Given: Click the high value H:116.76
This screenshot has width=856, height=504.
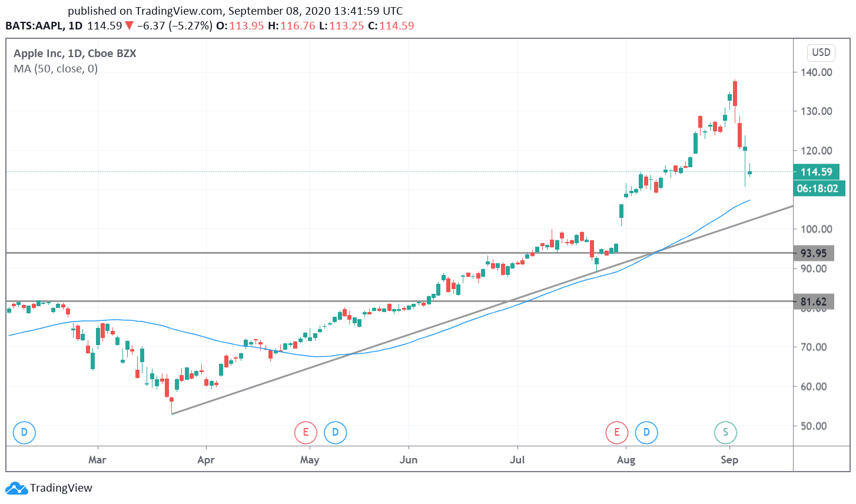Looking at the screenshot, I should pyautogui.click(x=291, y=26).
